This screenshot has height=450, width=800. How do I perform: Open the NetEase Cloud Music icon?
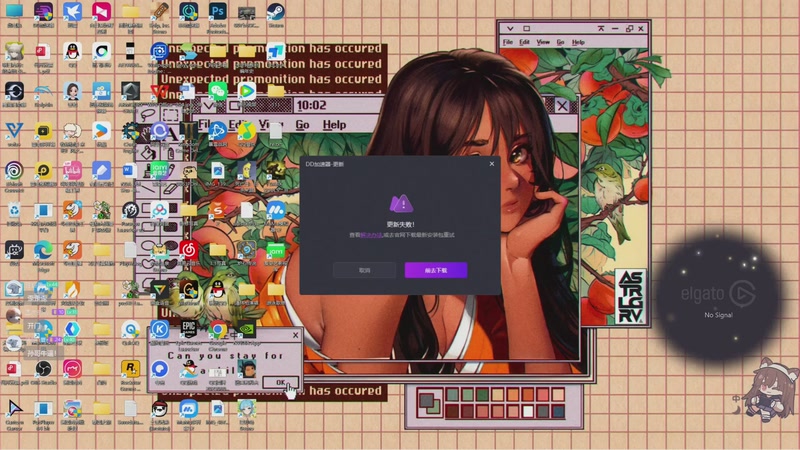[189, 250]
